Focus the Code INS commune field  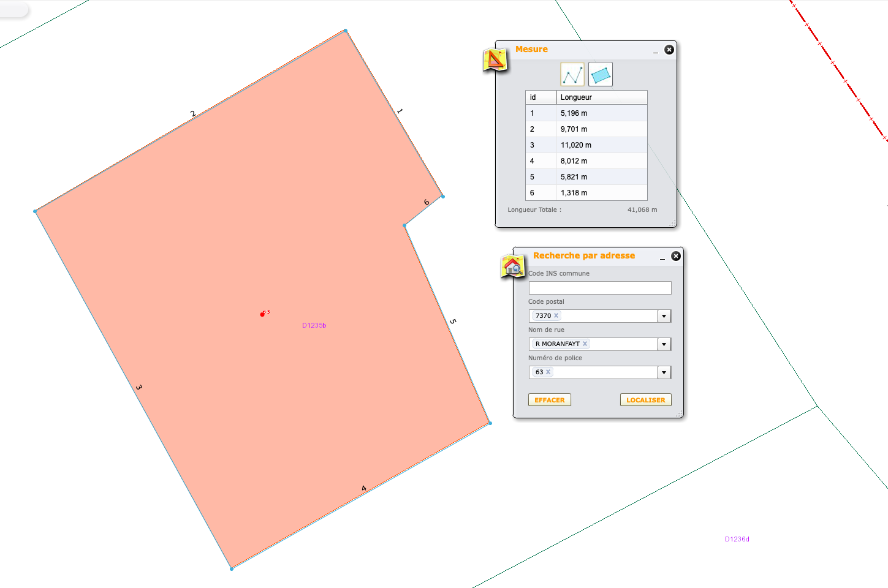click(599, 288)
